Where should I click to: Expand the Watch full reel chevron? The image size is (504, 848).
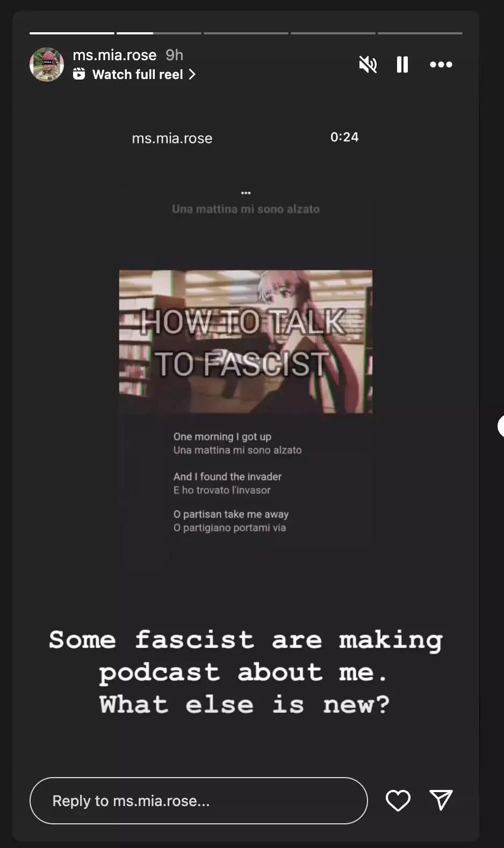192,74
